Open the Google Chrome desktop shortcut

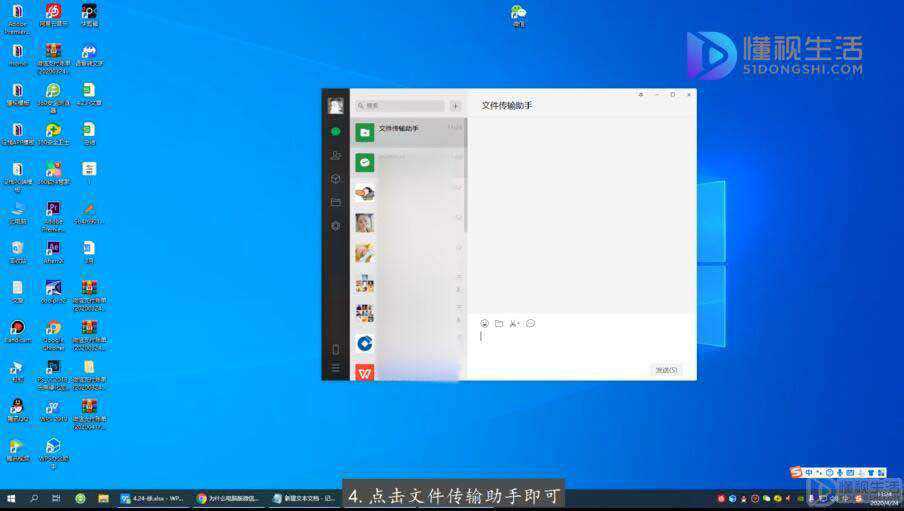coord(53,336)
